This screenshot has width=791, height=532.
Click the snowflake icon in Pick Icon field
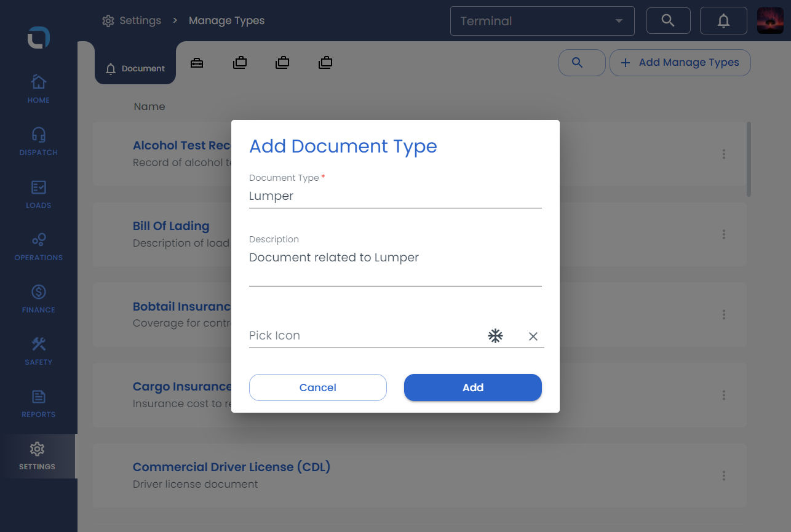pyautogui.click(x=495, y=336)
